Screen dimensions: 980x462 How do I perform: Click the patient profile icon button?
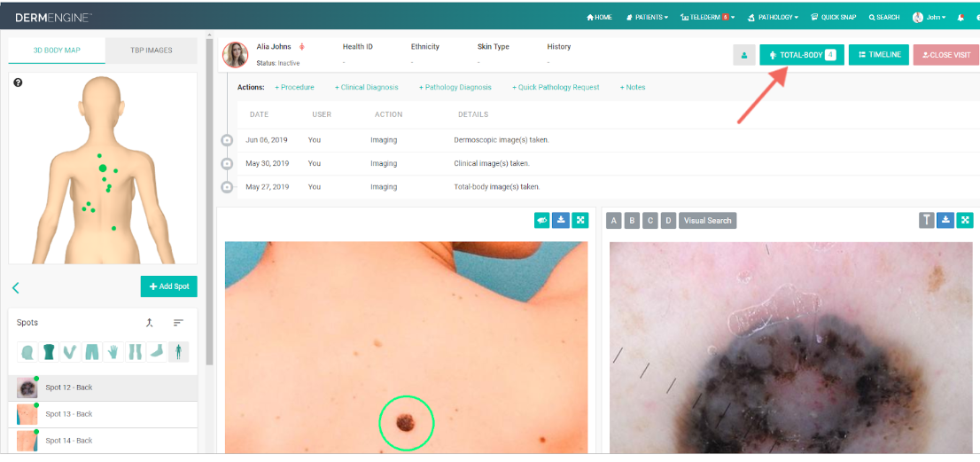click(x=743, y=55)
